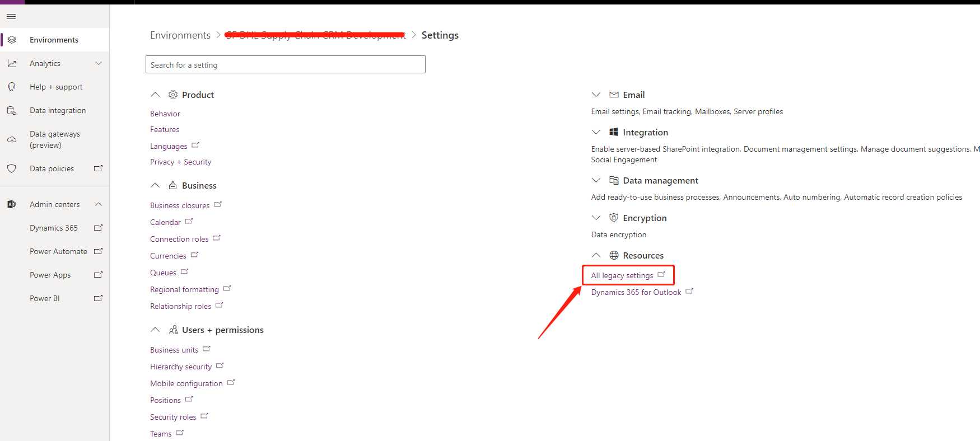Viewport: 980px width, 441px height.
Task: Click the Admin centers icon
Action: coord(12,204)
